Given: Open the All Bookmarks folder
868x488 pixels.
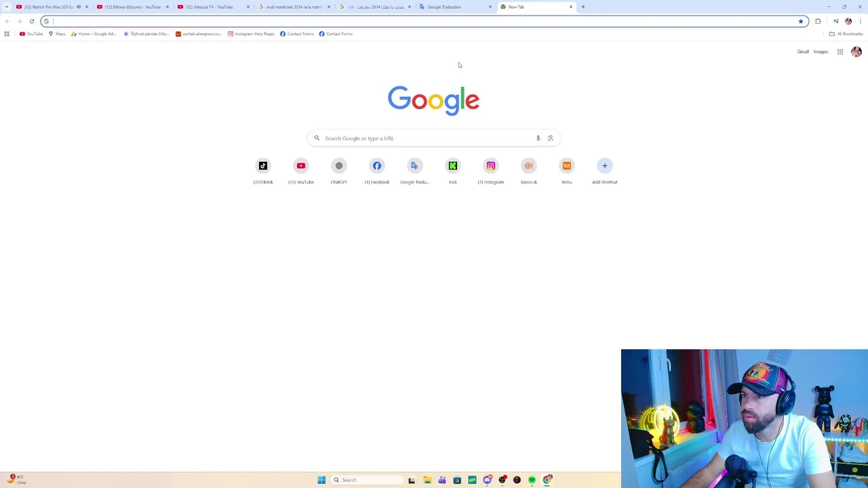Looking at the screenshot, I should pos(846,34).
